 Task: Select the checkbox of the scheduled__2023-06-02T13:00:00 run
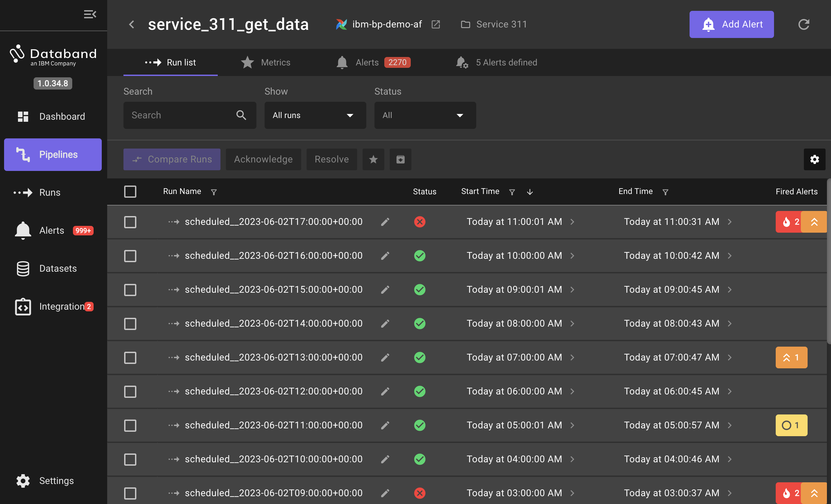[130, 358]
